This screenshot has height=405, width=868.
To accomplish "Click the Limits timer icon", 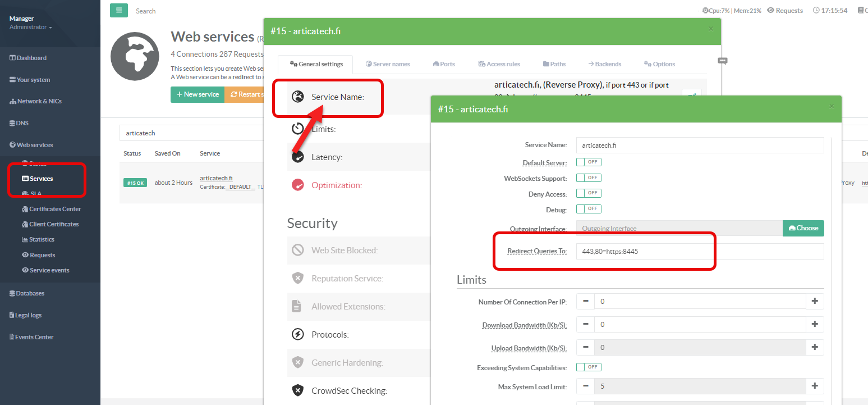I will pyautogui.click(x=298, y=129).
